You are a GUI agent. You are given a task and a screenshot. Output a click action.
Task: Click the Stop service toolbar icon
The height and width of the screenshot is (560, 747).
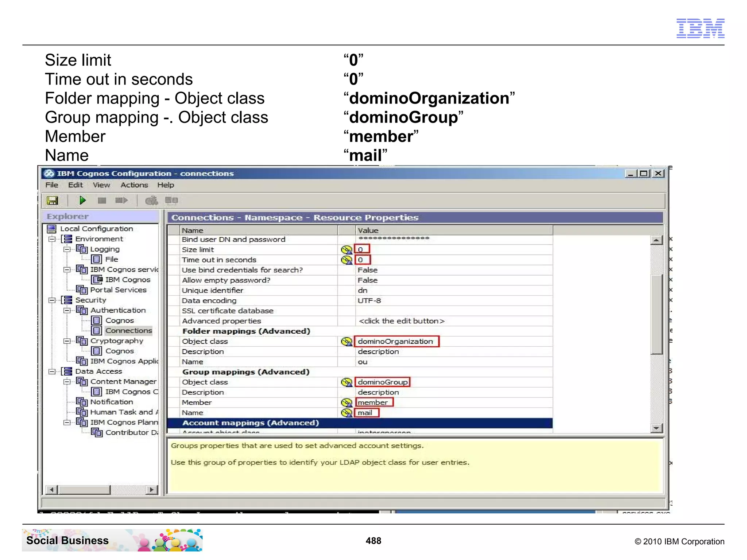(x=102, y=201)
